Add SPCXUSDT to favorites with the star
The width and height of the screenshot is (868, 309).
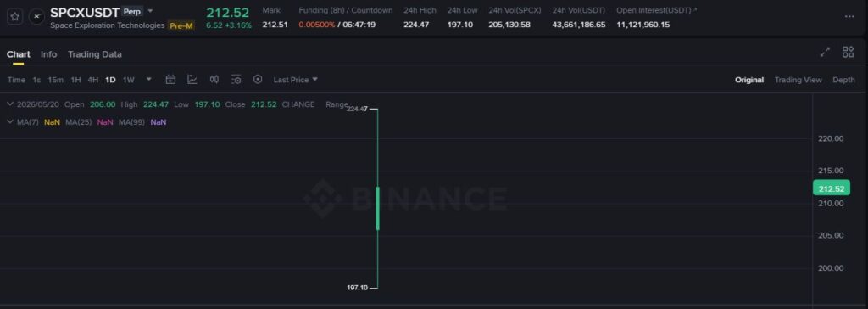[x=15, y=17]
